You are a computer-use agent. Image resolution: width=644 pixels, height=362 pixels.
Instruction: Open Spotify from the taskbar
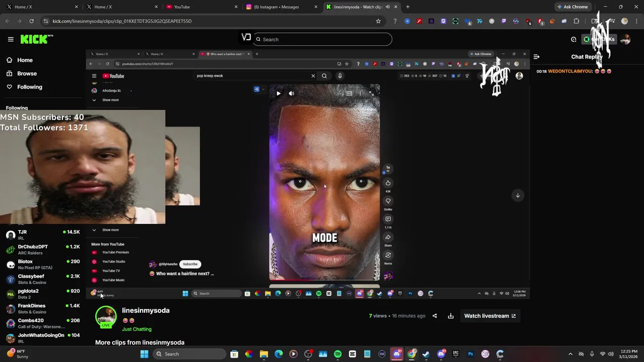click(338, 354)
